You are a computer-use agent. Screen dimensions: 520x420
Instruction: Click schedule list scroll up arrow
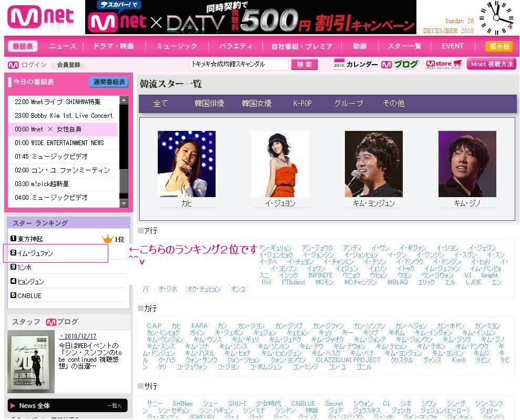124,100
